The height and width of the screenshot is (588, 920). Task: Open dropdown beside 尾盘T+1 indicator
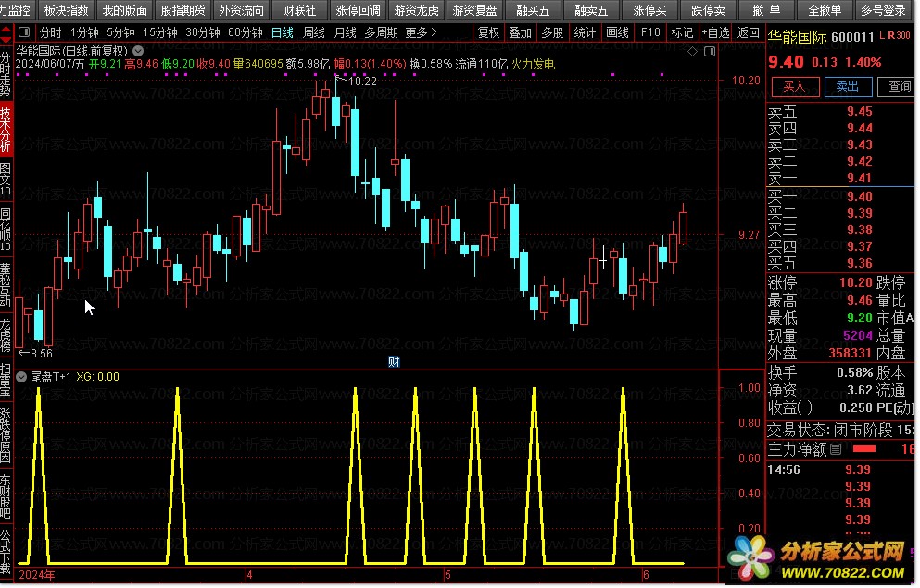point(21,377)
